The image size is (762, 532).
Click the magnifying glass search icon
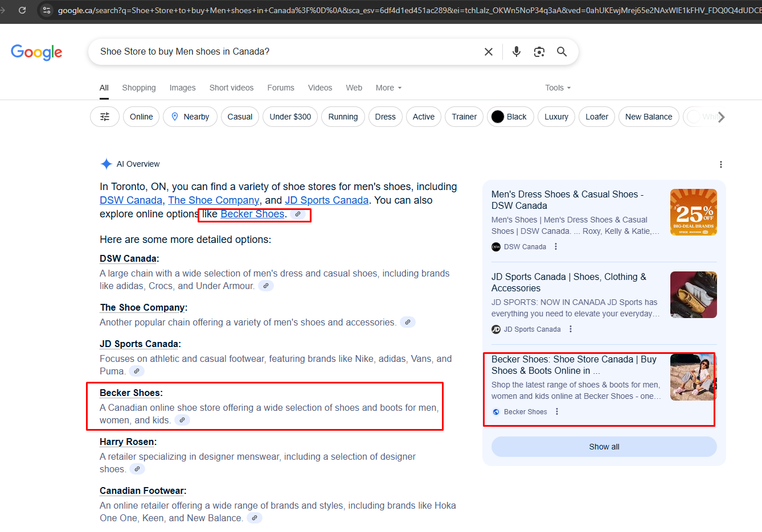[562, 52]
